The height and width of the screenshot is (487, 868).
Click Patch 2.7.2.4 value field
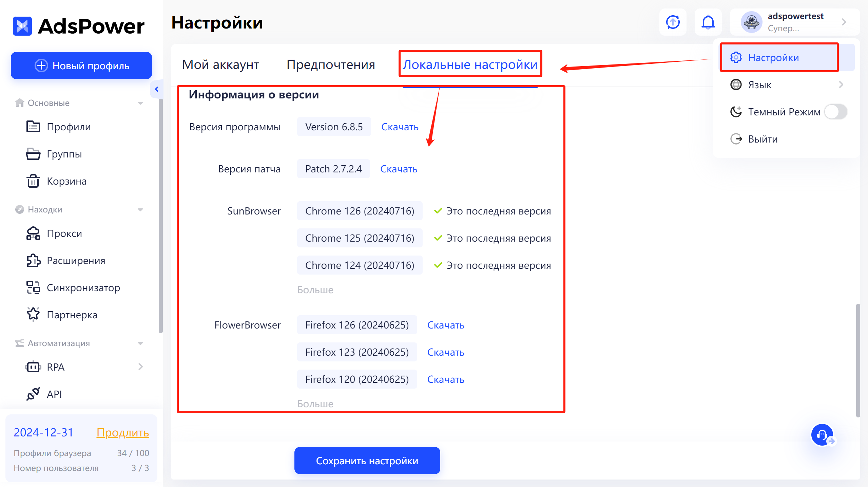point(334,169)
